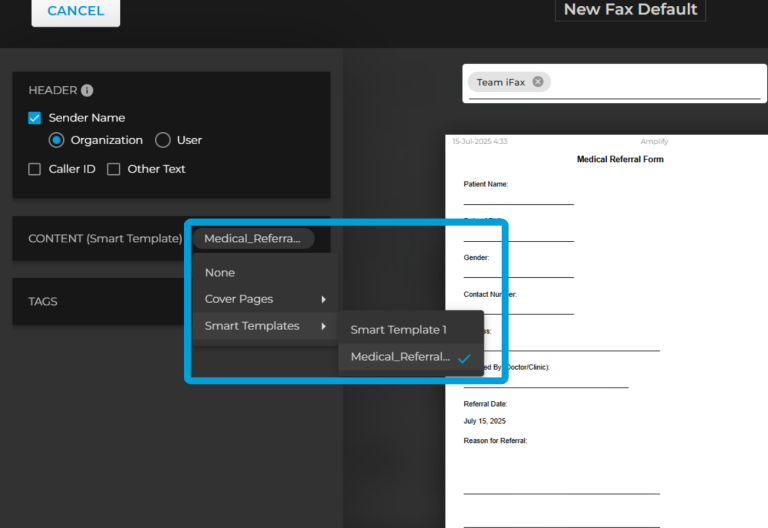Click the Amplify header text in preview
Screen dimensions: 768x528
pos(654,142)
